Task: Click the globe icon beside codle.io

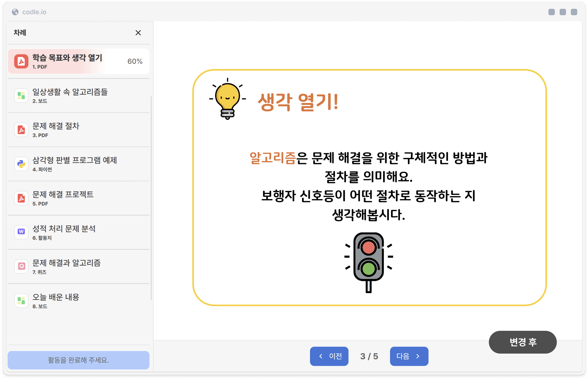Action: [x=15, y=12]
